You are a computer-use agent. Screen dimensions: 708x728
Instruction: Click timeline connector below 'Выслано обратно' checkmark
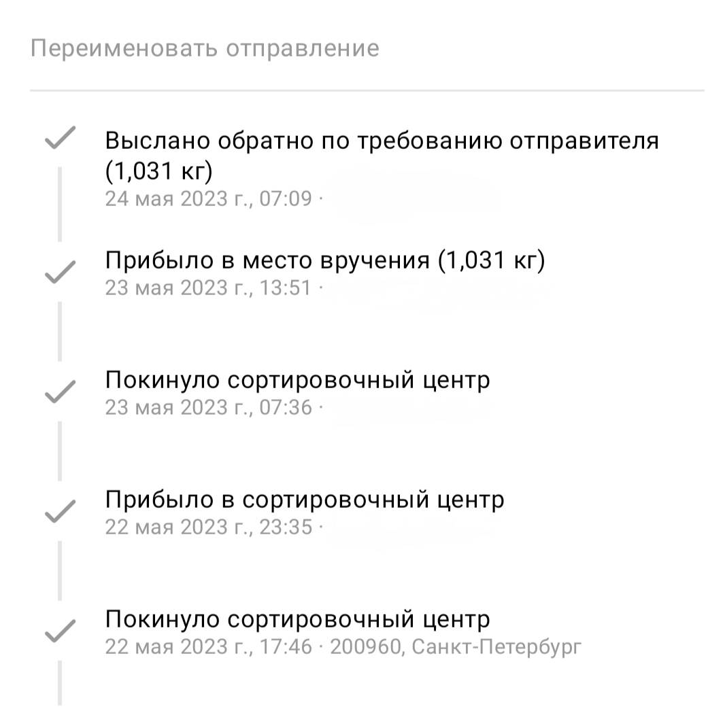pyautogui.click(x=60, y=205)
